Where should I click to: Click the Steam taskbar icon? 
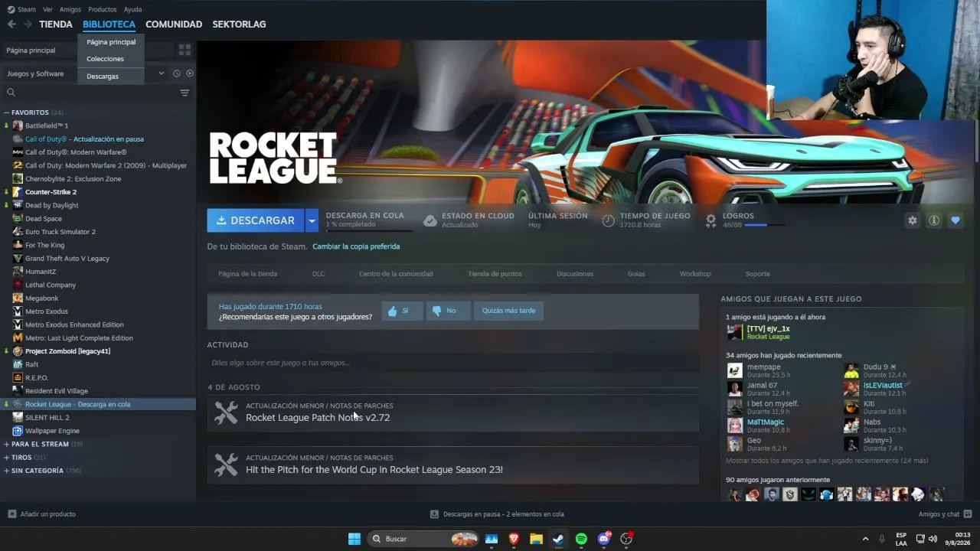point(558,539)
